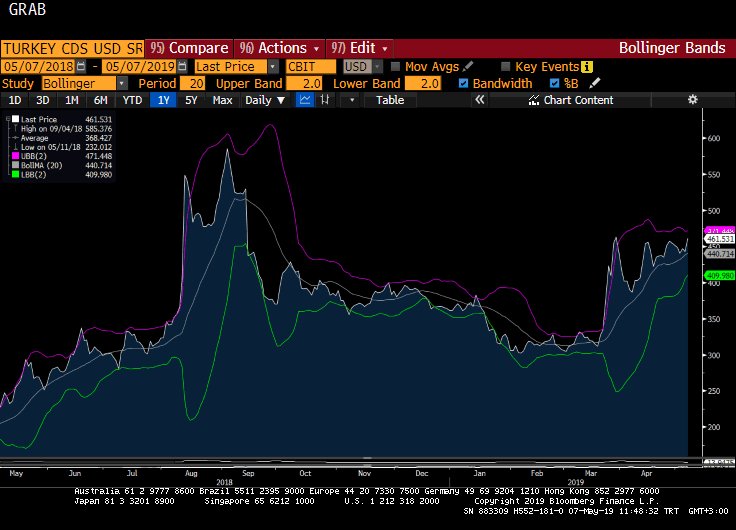Click the 461.531 last price axis label
Viewport: 736px width, 530px height.
click(x=720, y=239)
